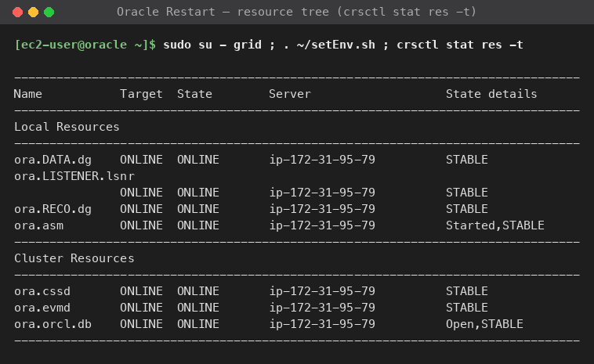This screenshot has width=594, height=364.
Task: Click the State ONLINE value for ora.DATA.dg
Action: click(x=198, y=160)
